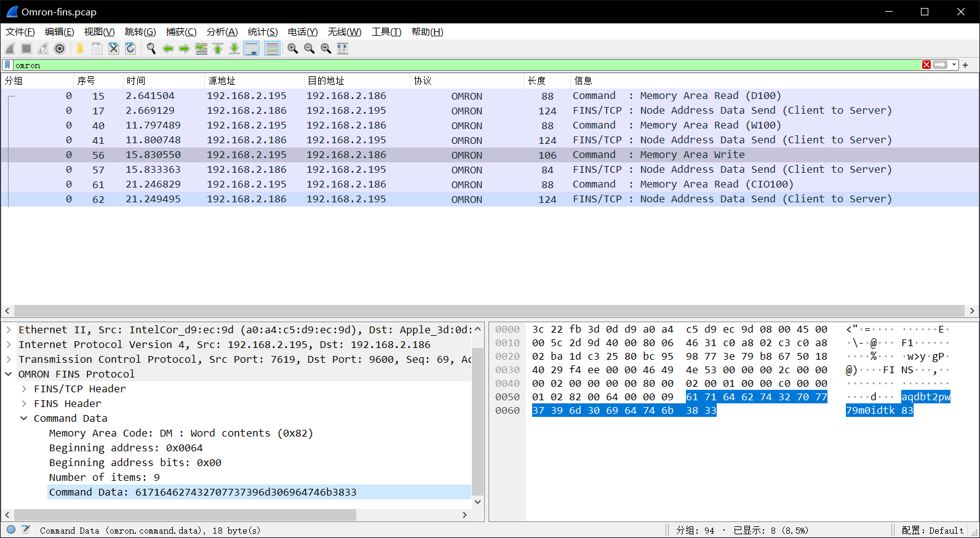Reset text to normal size
This screenshot has width=980, height=538.
(326, 49)
